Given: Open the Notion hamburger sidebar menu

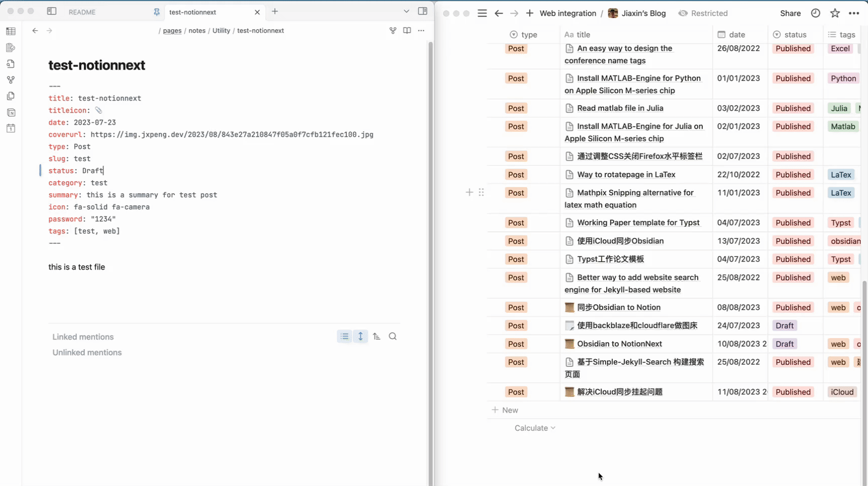Looking at the screenshot, I should click(482, 13).
